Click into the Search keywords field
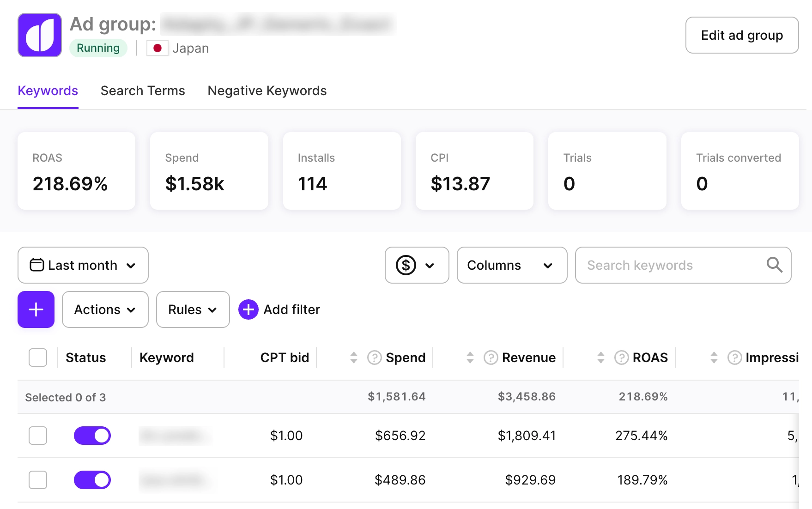 click(670, 265)
